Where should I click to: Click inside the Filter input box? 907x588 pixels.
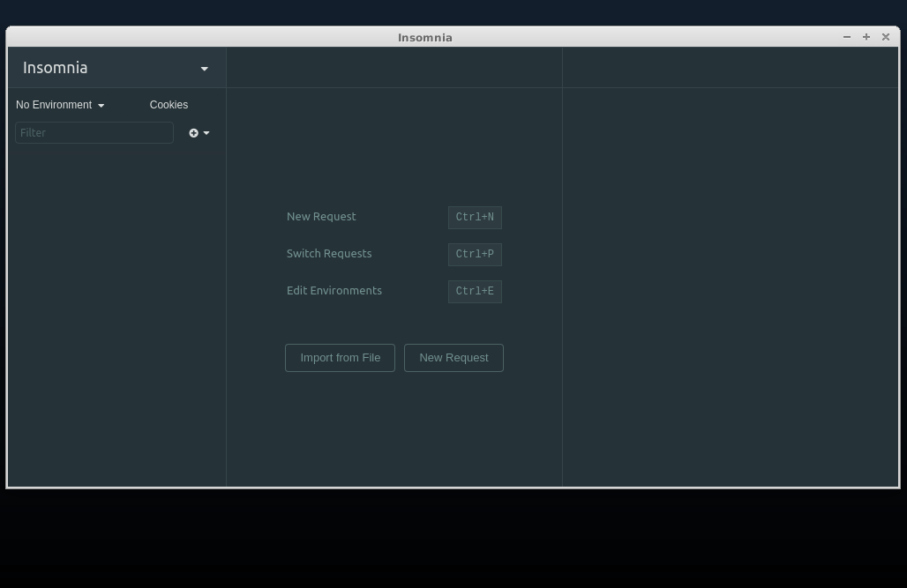[x=94, y=132]
